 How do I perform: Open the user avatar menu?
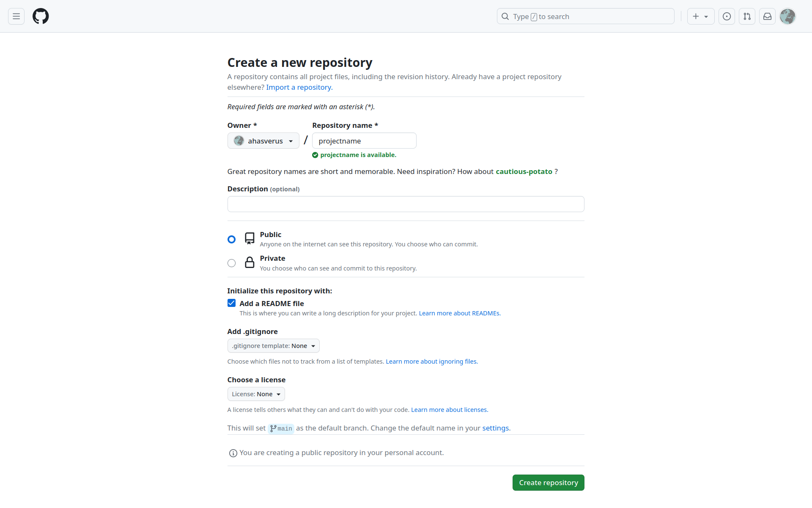point(787,17)
